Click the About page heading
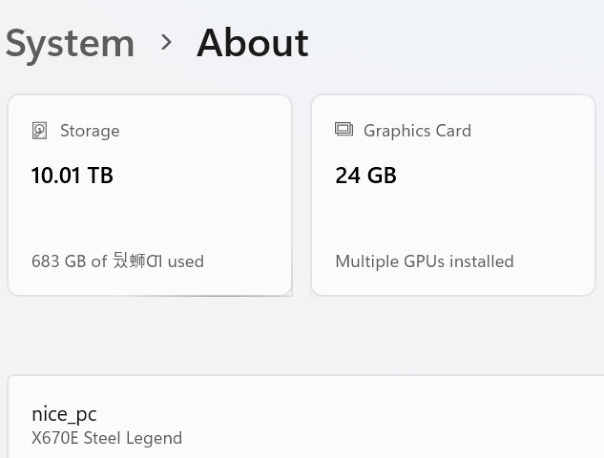The width and height of the screenshot is (604, 458). click(252, 44)
